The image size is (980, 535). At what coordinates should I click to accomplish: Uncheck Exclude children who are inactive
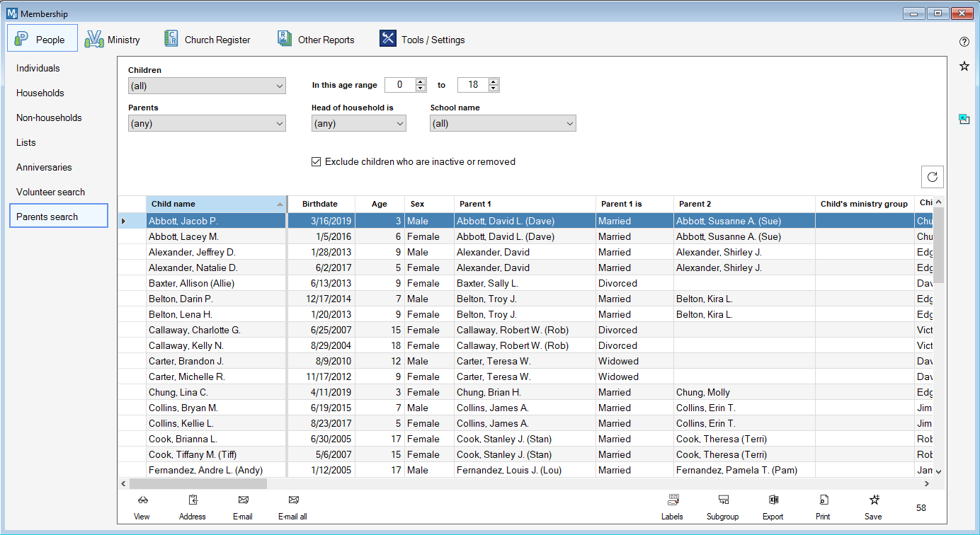317,162
